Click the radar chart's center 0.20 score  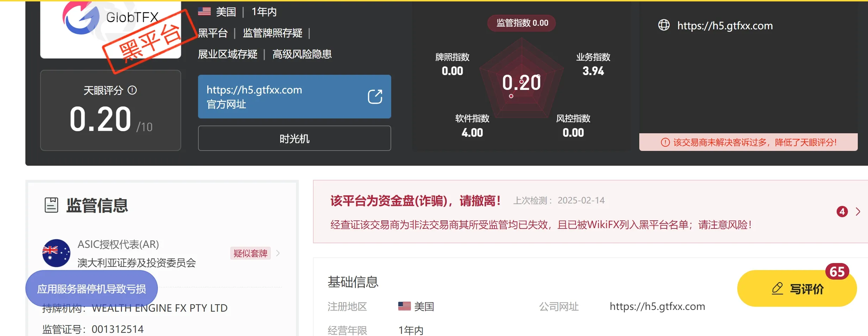pos(522,83)
